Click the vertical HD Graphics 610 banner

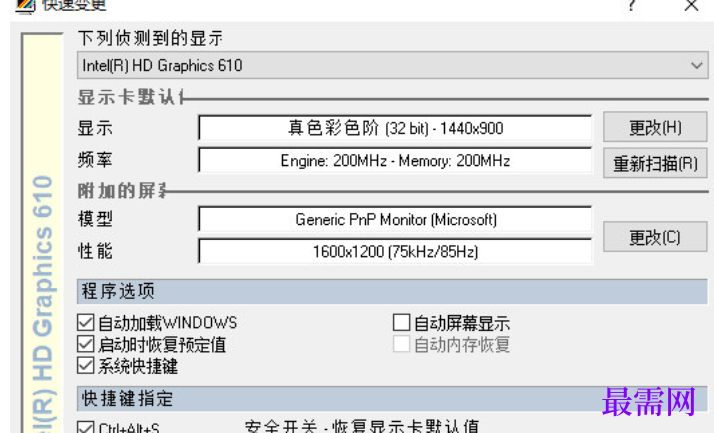point(42,233)
